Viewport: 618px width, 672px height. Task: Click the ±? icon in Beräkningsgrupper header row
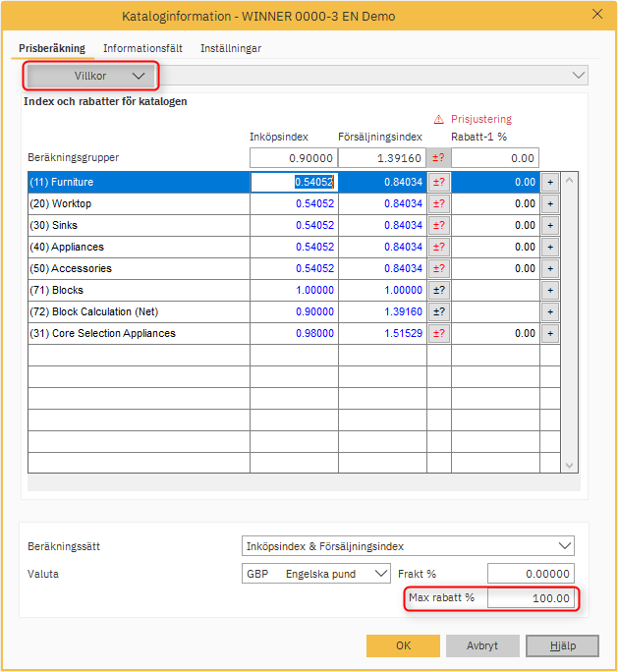[x=438, y=158]
